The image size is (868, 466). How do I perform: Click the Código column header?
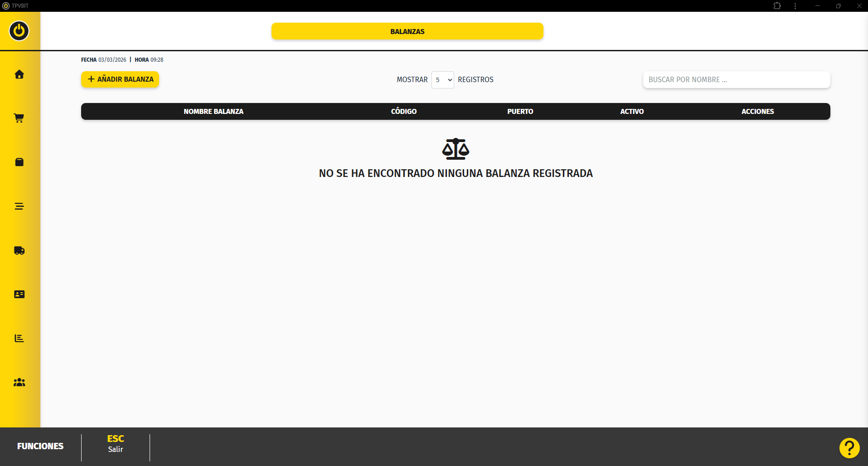(x=403, y=112)
